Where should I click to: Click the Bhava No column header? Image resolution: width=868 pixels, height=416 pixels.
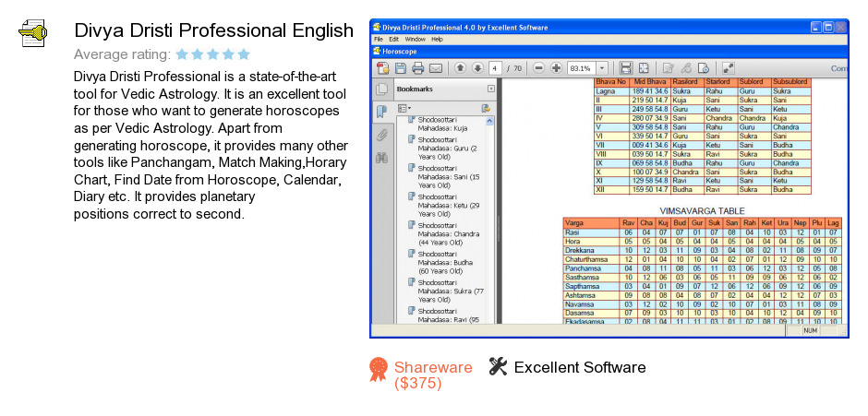point(611,82)
